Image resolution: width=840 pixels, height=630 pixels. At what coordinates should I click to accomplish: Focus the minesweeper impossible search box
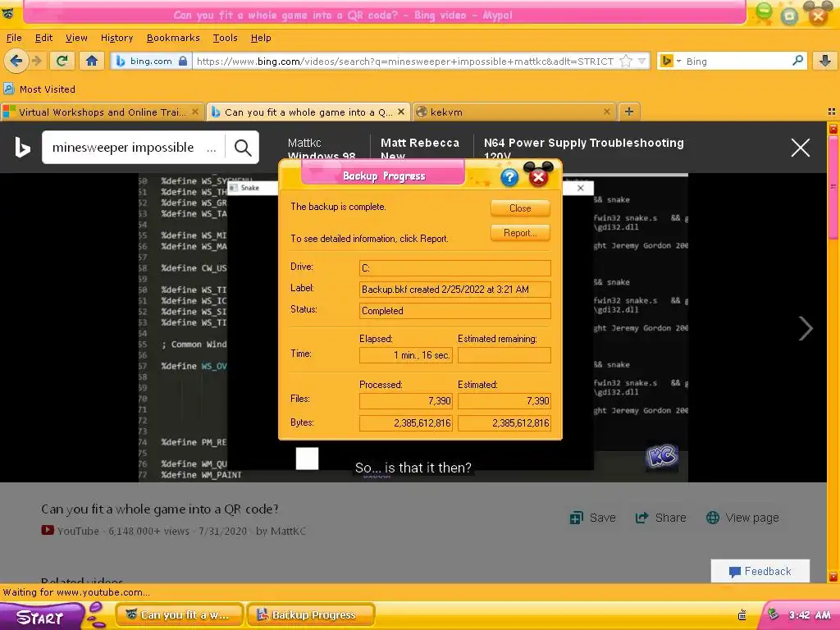(134, 148)
